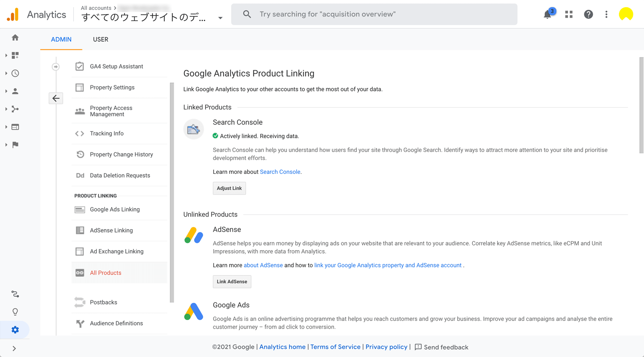Open Realtime clock icon in sidebar

tap(15, 73)
